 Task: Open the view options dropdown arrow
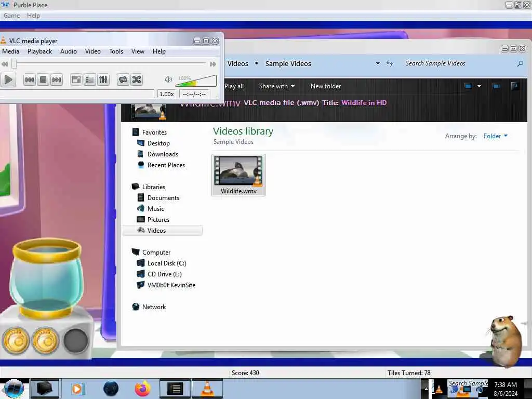tap(479, 86)
